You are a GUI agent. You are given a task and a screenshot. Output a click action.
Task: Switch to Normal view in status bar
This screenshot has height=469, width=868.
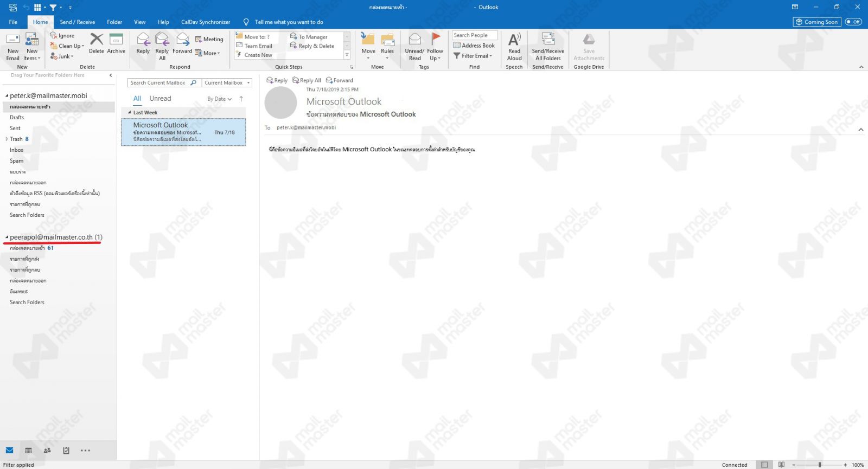tap(764, 465)
